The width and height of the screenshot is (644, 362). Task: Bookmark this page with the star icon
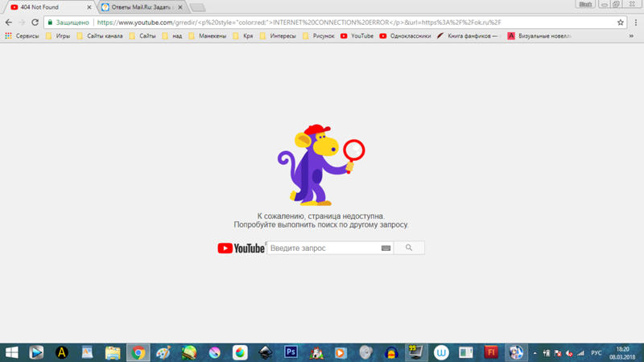click(620, 23)
